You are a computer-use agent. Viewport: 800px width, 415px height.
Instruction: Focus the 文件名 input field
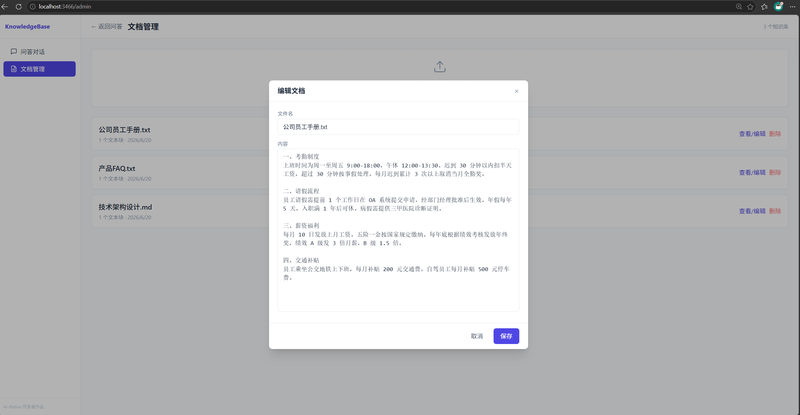click(398, 127)
